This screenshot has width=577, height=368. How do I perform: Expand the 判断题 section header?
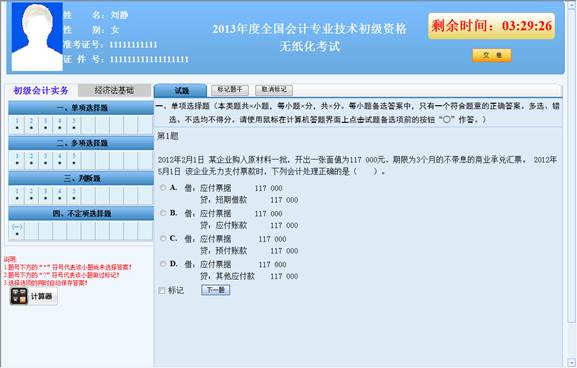[81, 178]
